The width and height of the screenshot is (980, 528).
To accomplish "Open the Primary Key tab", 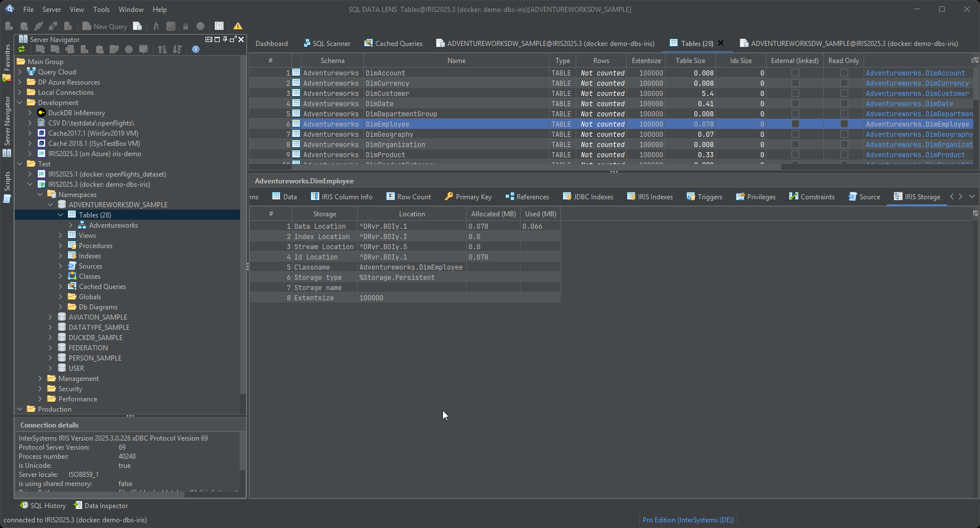I will pos(468,197).
